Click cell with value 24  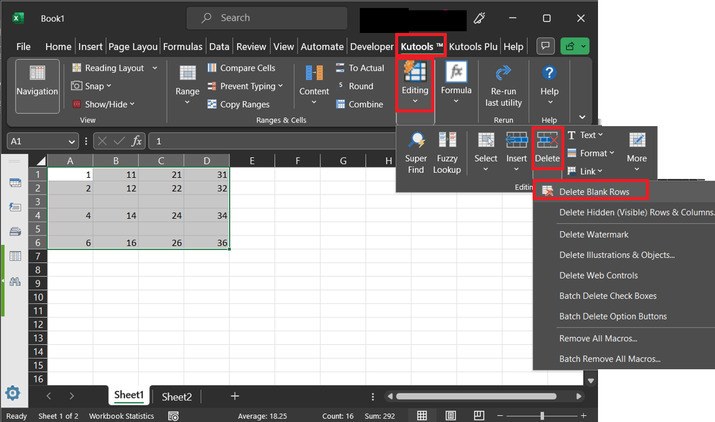click(161, 215)
